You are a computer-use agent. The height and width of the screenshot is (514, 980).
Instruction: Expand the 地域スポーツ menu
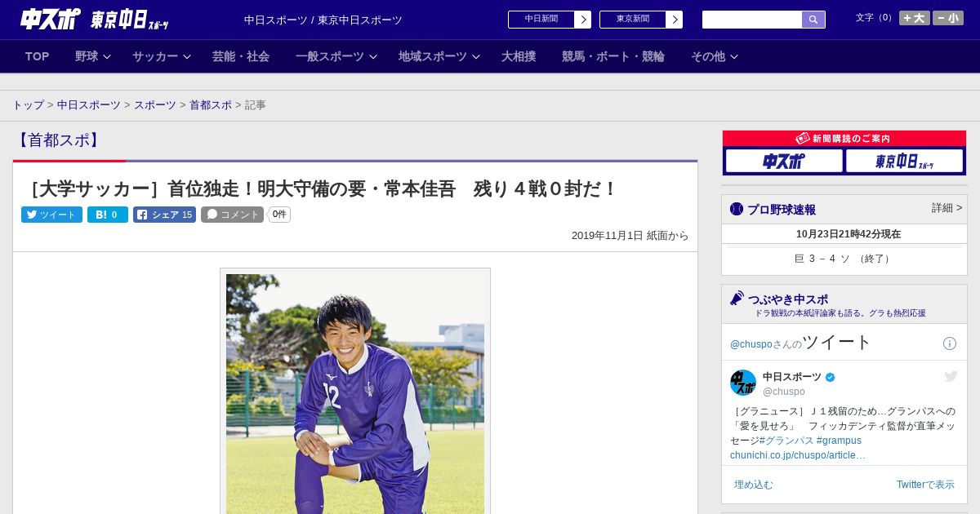coord(439,56)
